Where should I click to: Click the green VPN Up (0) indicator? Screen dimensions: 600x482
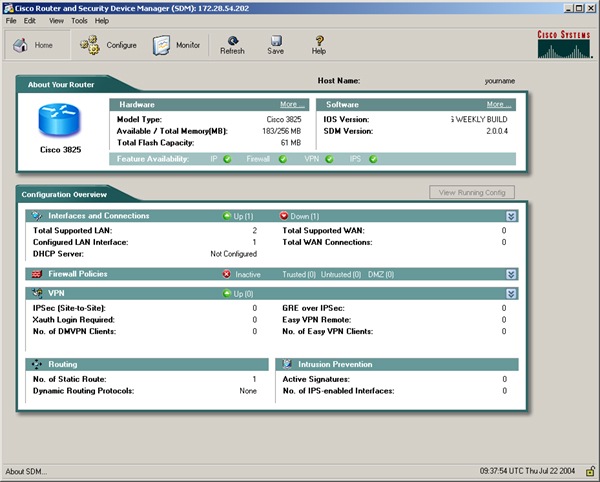click(238, 294)
